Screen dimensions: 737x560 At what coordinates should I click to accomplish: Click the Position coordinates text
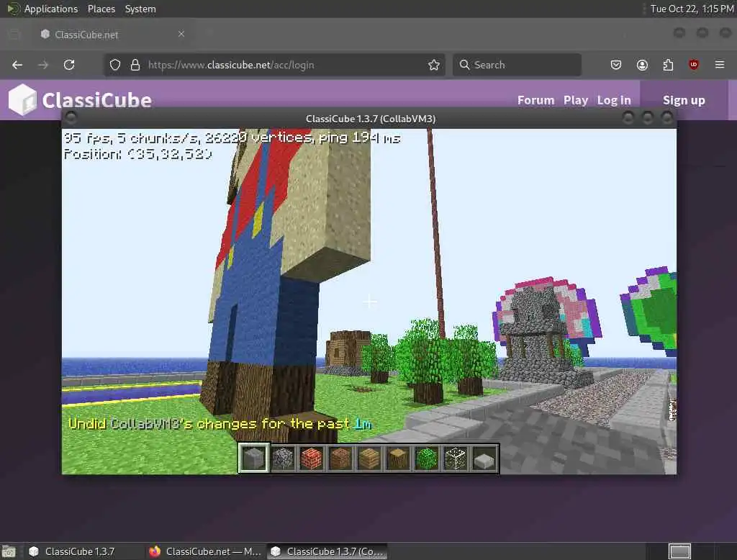point(138,154)
